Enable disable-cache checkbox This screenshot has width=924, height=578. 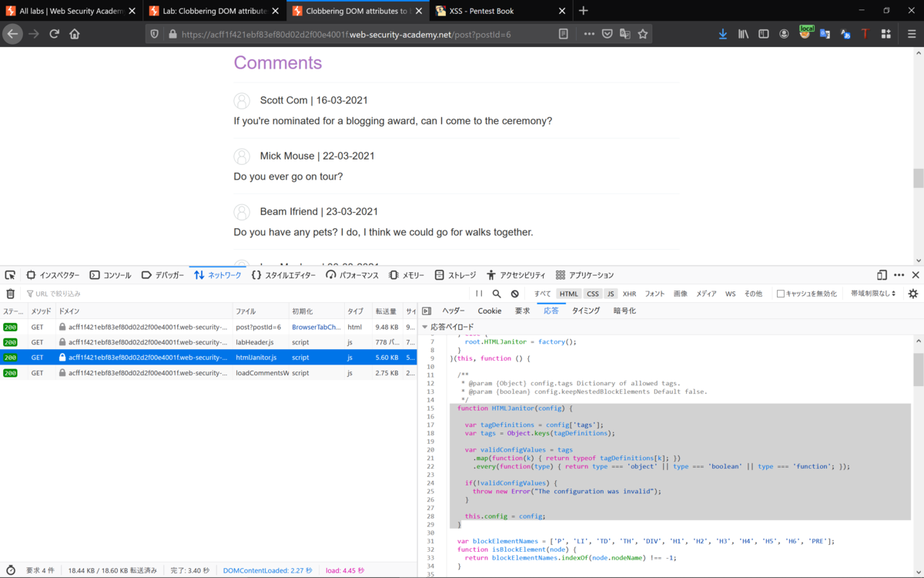pyautogui.click(x=781, y=294)
